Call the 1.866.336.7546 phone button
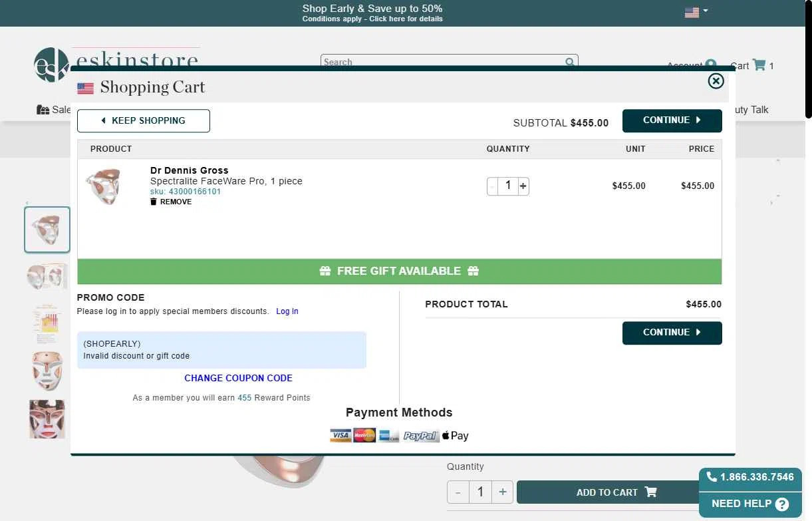 click(x=750, y=477)
